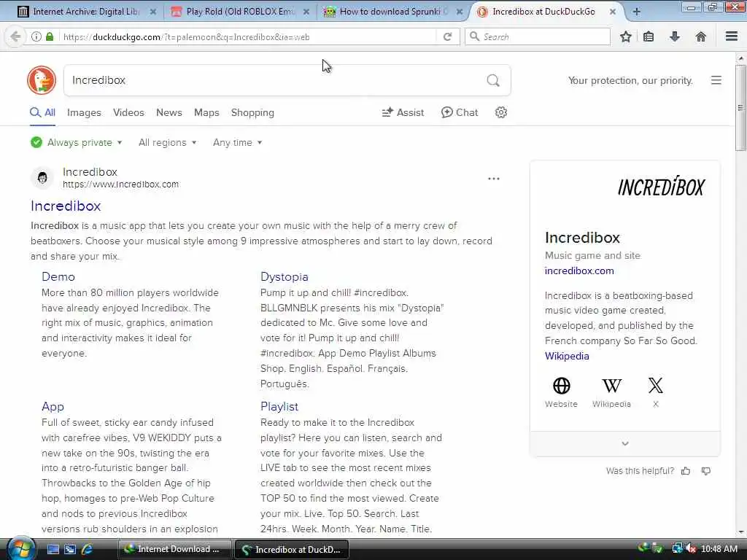The image size is (747, 560).
Task: Close the Incredibox at DuckDuckGo tab
Action: [x=613, y=12]
